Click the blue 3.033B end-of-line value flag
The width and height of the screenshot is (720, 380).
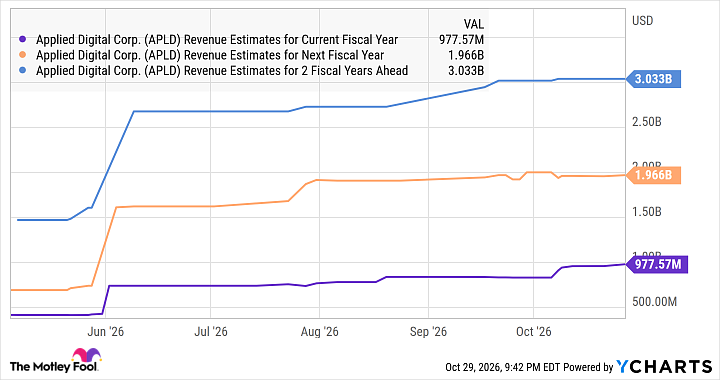pyautogui.click(x=653, y=79)
